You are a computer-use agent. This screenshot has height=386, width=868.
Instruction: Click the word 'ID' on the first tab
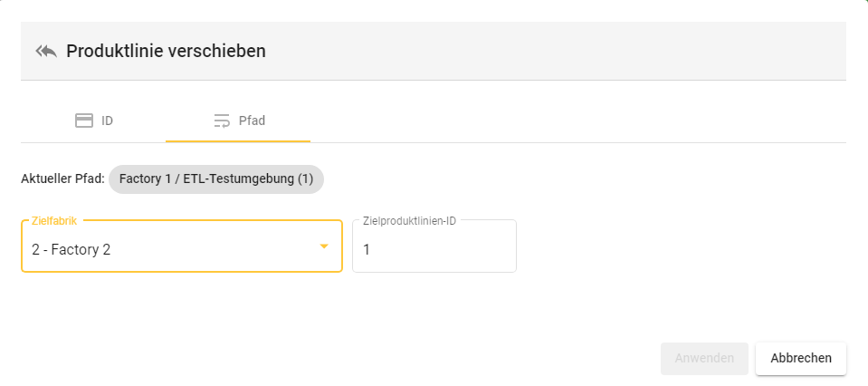pos(107,121)
